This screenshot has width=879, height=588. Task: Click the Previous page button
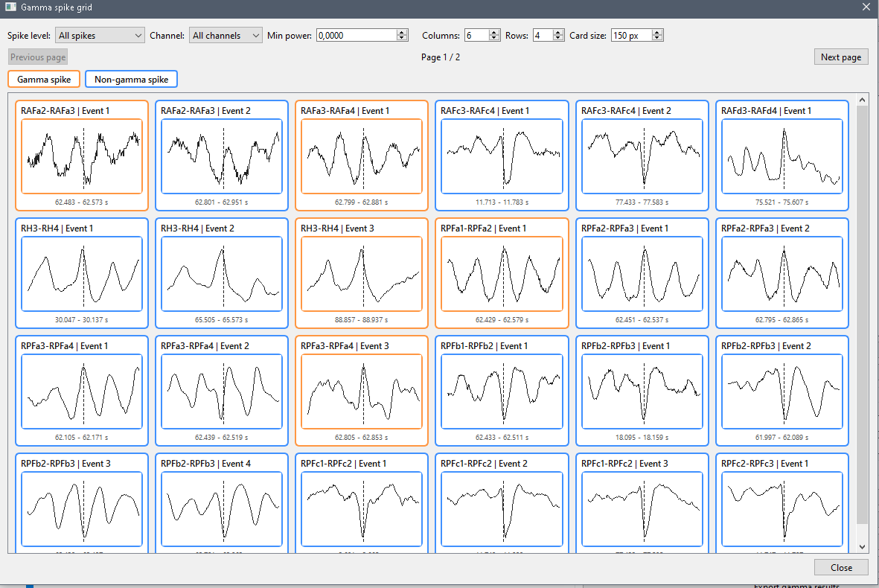point(38,57)
